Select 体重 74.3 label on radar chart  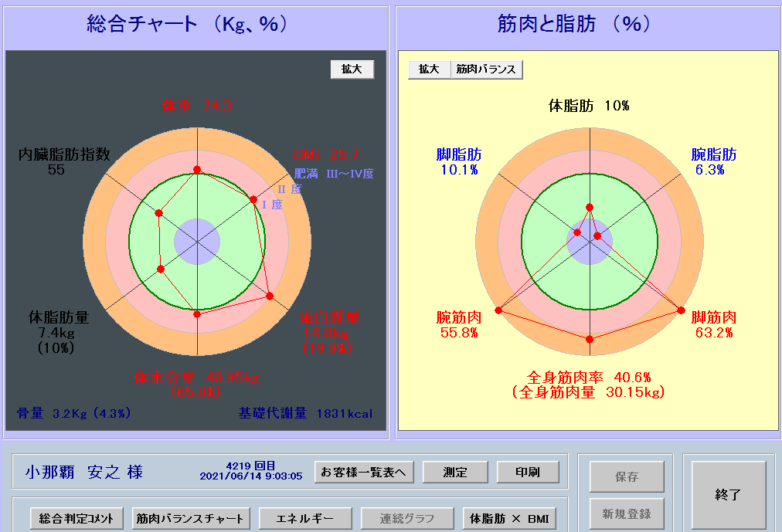[197, 106]
